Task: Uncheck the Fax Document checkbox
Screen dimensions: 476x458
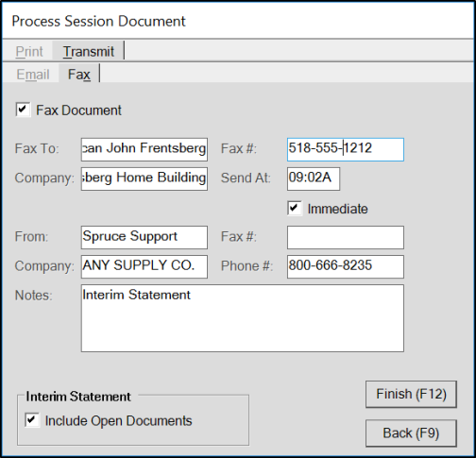Action: tap(23, 110)
